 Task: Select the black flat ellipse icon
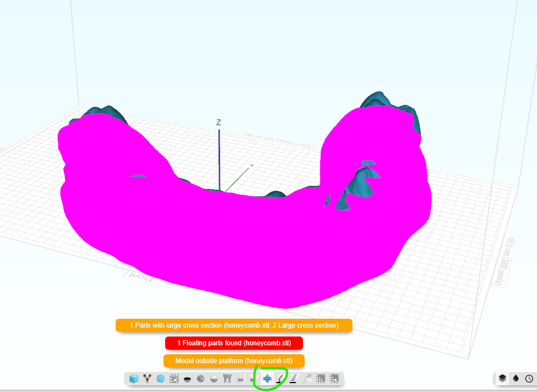[x=187, y=379]
